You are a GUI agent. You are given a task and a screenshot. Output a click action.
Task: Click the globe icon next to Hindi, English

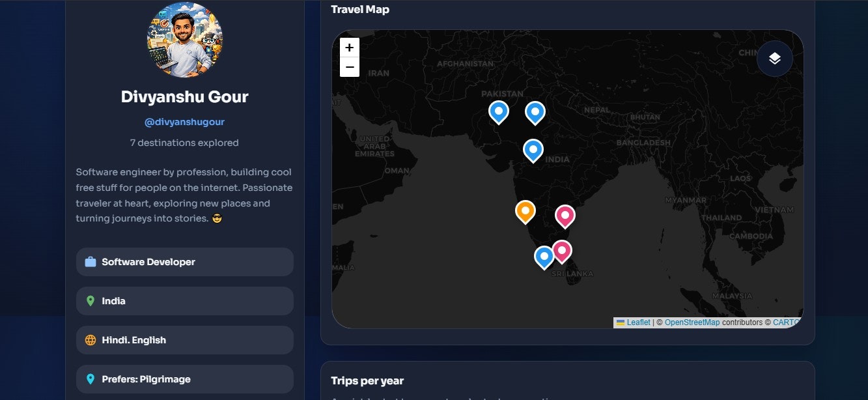(x=91, y=339)
